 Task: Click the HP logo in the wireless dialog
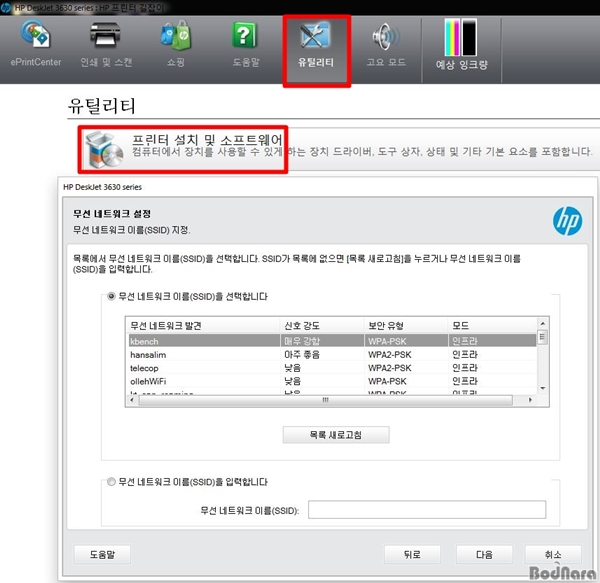click(567, 221)
